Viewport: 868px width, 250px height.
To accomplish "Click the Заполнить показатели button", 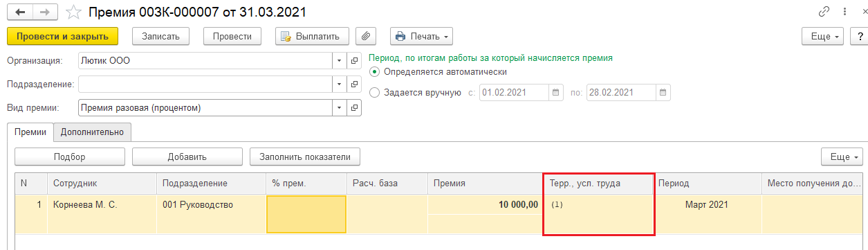I will 305,157.
